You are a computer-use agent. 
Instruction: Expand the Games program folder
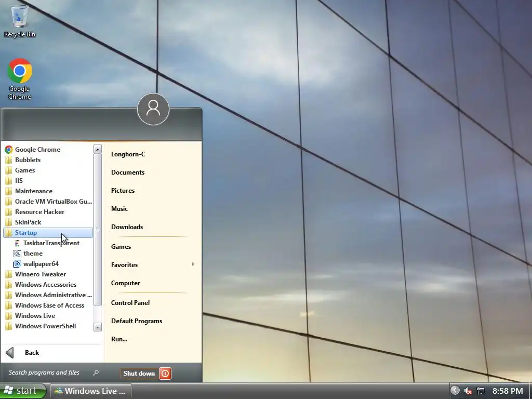click(48, 170)
